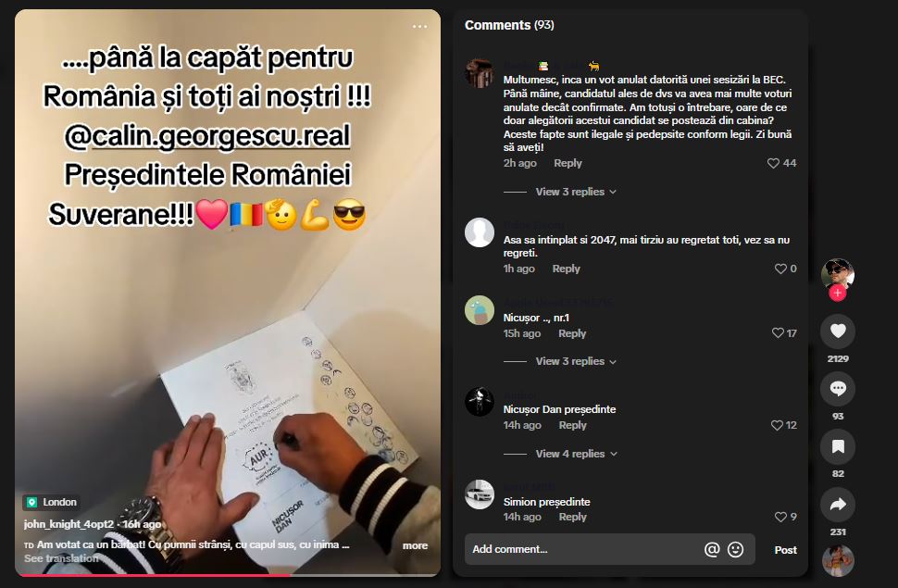Open the three-dot video options menu
This screenshot has height=588, width=898.
[x=419, y=26]
